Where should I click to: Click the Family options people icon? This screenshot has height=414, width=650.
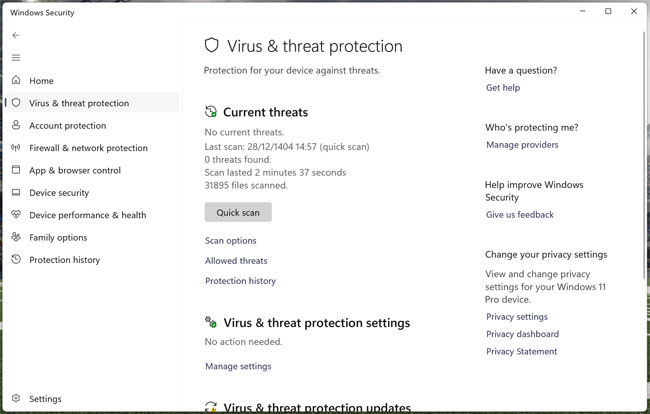point(16,237)
